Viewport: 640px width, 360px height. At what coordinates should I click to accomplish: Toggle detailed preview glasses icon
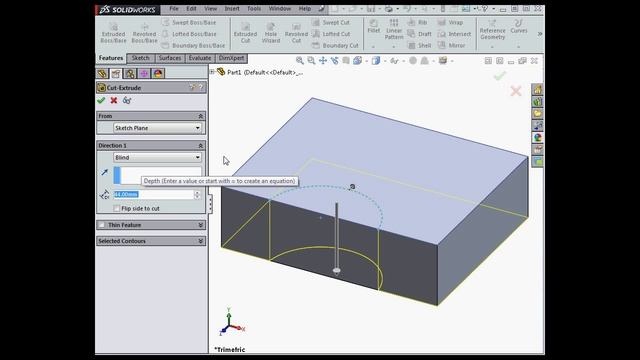(127, 100)
